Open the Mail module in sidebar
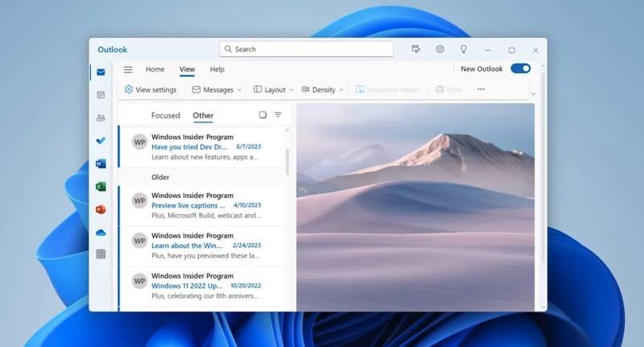The height and width of the screenshot is (347, 644). pyautogui.click(x=101, y=72)
